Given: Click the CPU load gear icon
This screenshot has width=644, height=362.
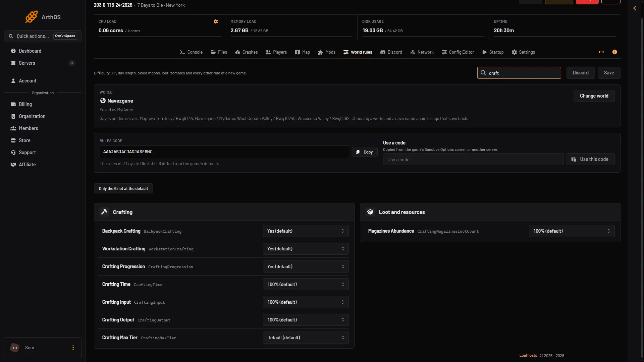Looking at the screenshot, I should pyautogui.click(x=216, y=21).
